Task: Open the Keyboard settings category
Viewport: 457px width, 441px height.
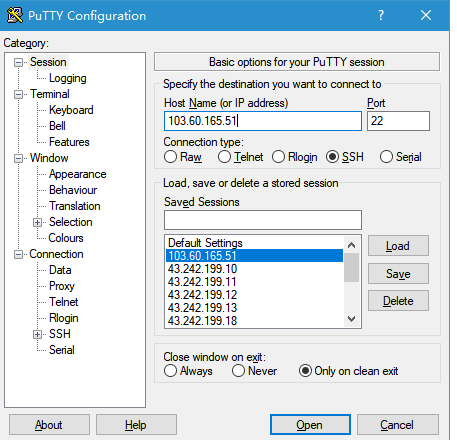Action: click(x=71, y=110)
